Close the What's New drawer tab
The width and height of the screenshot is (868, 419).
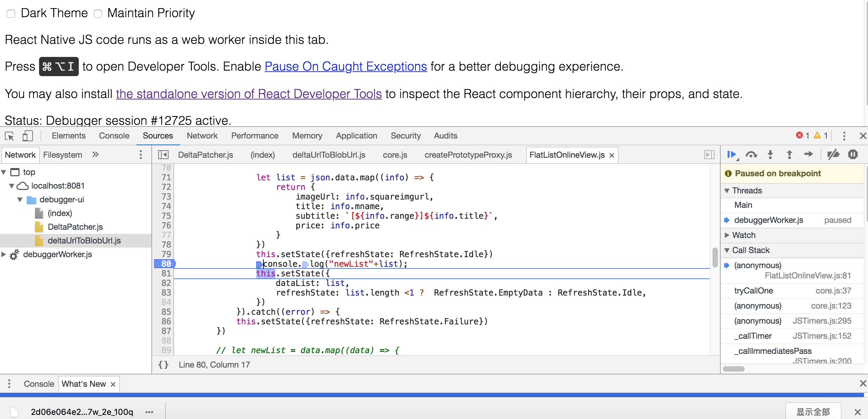click(x=113, y=384)
